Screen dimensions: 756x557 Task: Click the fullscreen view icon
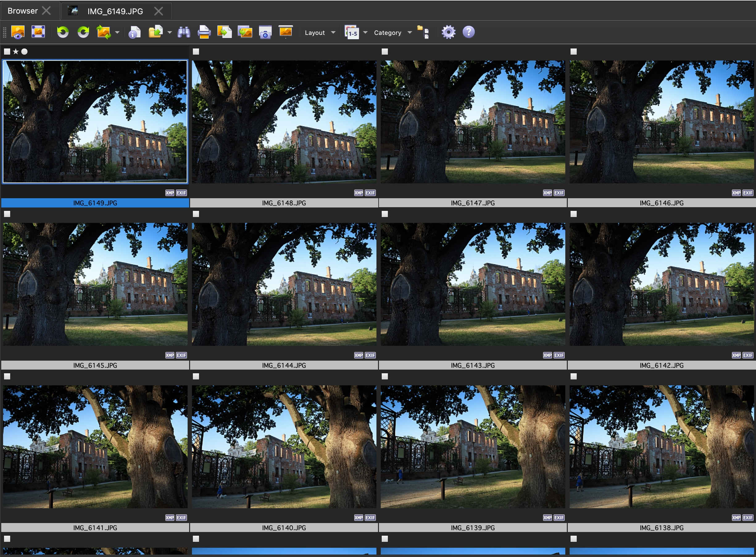click(38, 32)
